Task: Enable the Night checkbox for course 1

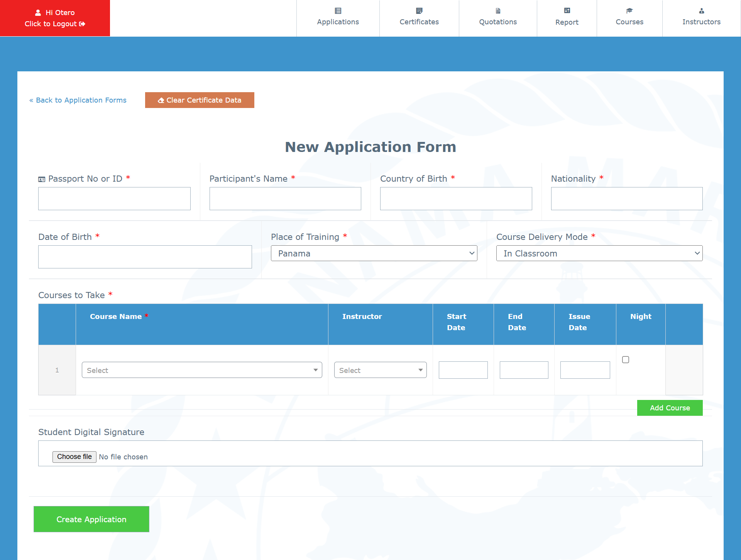Action: 626,359
